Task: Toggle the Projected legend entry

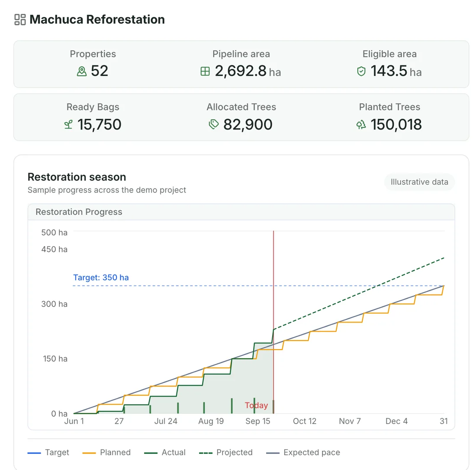Action: [226, 452]
